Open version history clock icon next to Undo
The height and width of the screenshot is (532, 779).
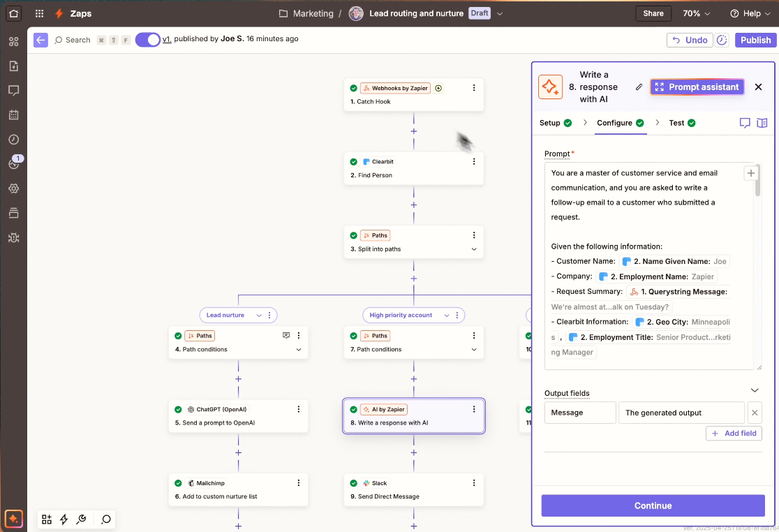[x=722, y=40]
